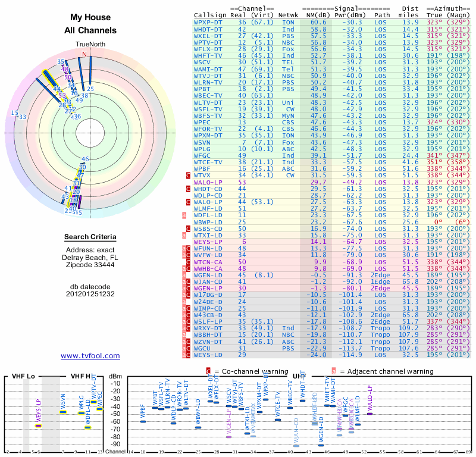
Task: Click the WLMF-LD callsign entry
Action: point(208,209)
